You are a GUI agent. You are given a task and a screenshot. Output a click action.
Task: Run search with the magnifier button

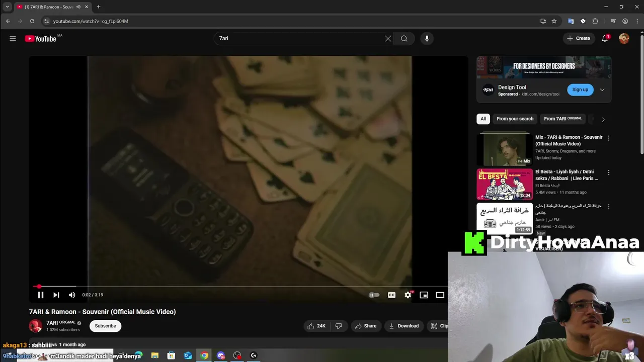pos(404,38)
